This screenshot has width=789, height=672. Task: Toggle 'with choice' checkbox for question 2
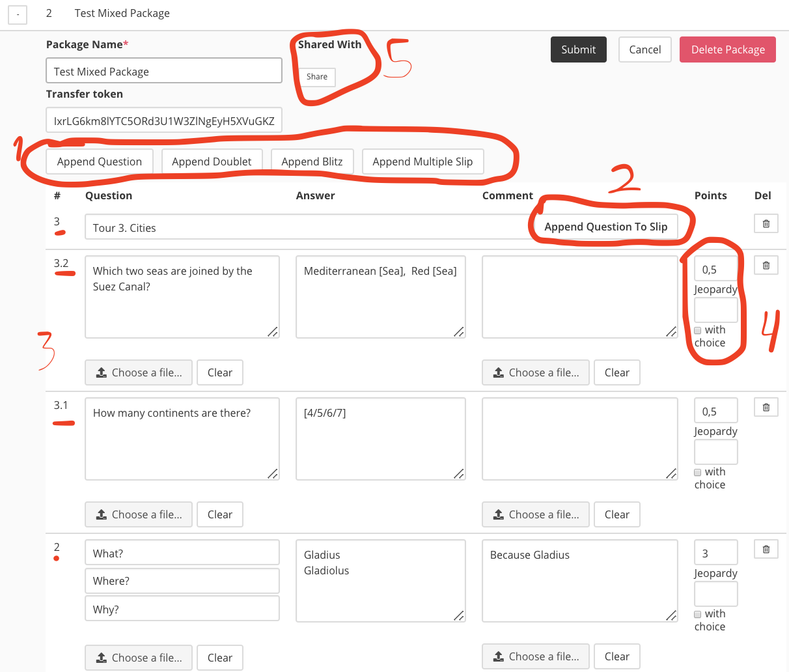(698, 615)
